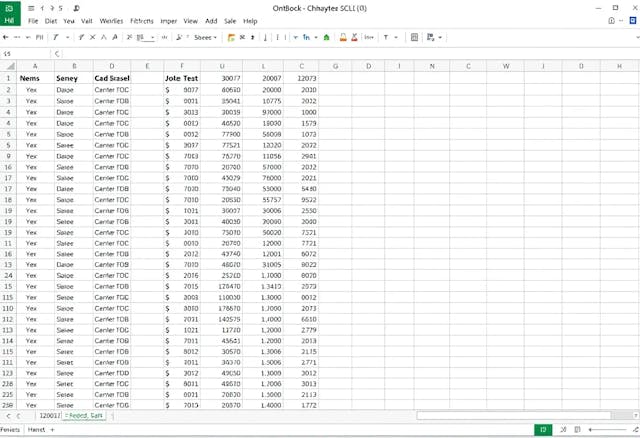640x438 pixels.
Task: Click the green house icon in toolbar
Action: [x=327, y=38]
